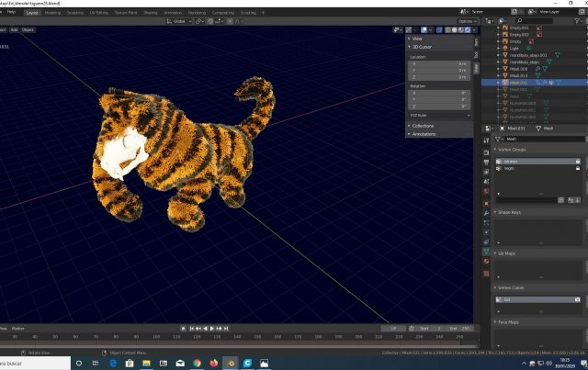Expand the Collections panel
Screen dimensions: 588x370
coord(423,126)
